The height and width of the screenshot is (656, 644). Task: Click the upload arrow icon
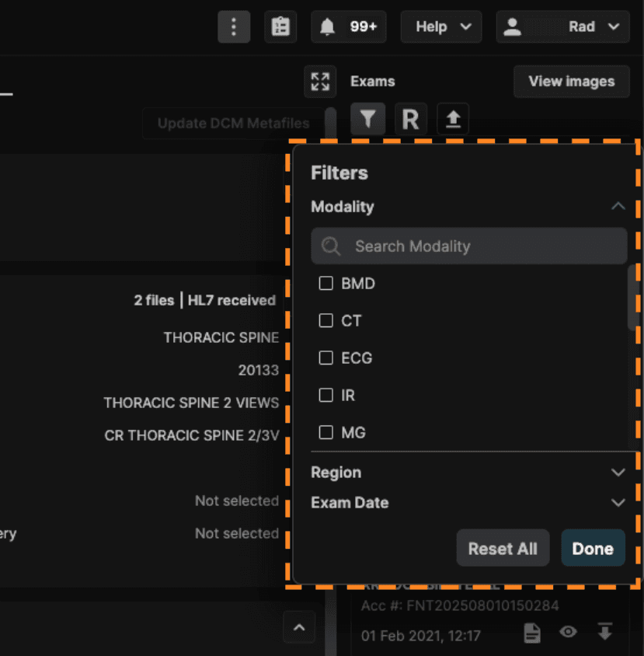click(453, 119)
